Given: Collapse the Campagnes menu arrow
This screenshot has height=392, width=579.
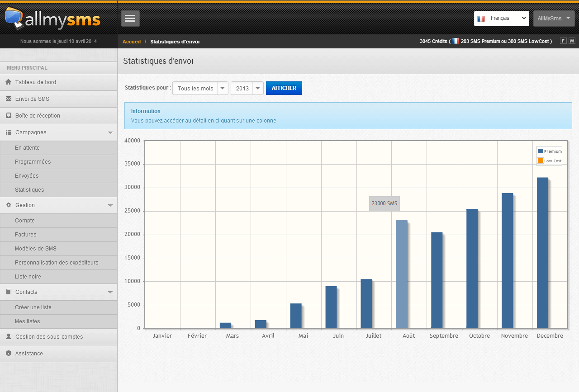Looking at the screenshot, I should [x=110, y=132].
